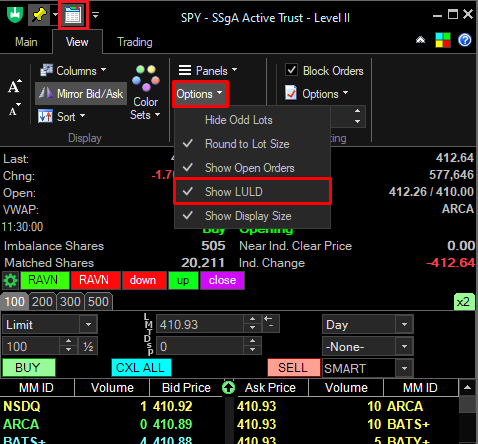Uncheck Show Open Orders
Screen dimensions: 478x444
pyautogui.click(x=252, y=168)
